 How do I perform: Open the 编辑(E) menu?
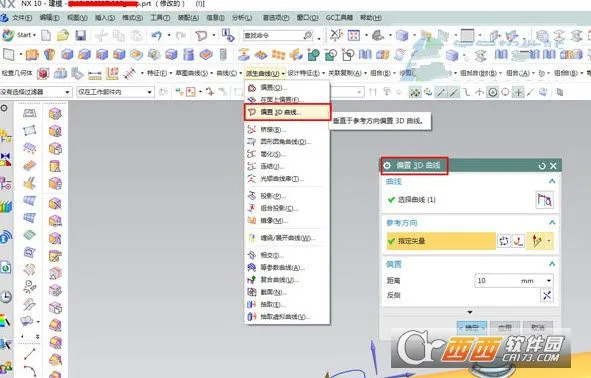(x=49, y=17)
